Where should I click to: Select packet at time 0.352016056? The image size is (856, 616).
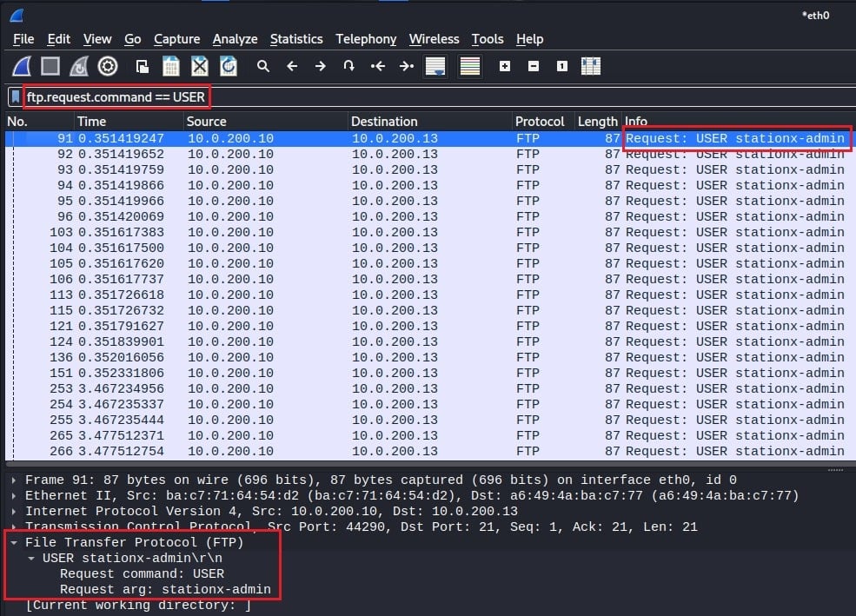[430, 357]
